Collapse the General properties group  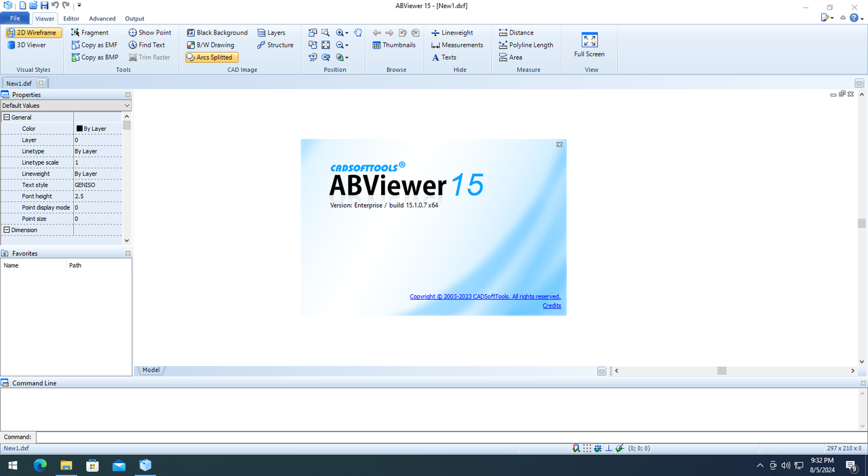coord(7,117)
